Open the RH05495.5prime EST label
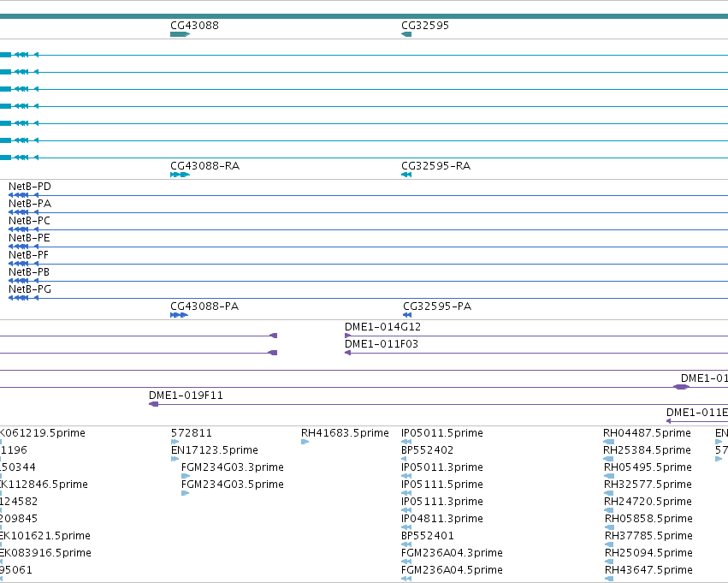The width and height of the screenshot is (728, 583). point(648,467)
